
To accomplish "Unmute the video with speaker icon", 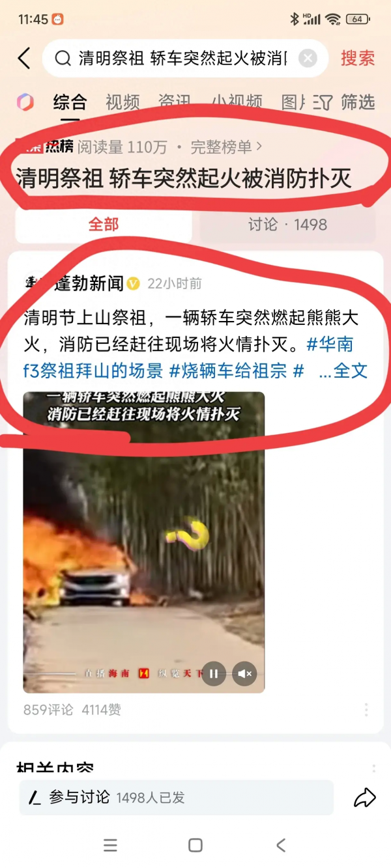I will (x=245, y=674).
